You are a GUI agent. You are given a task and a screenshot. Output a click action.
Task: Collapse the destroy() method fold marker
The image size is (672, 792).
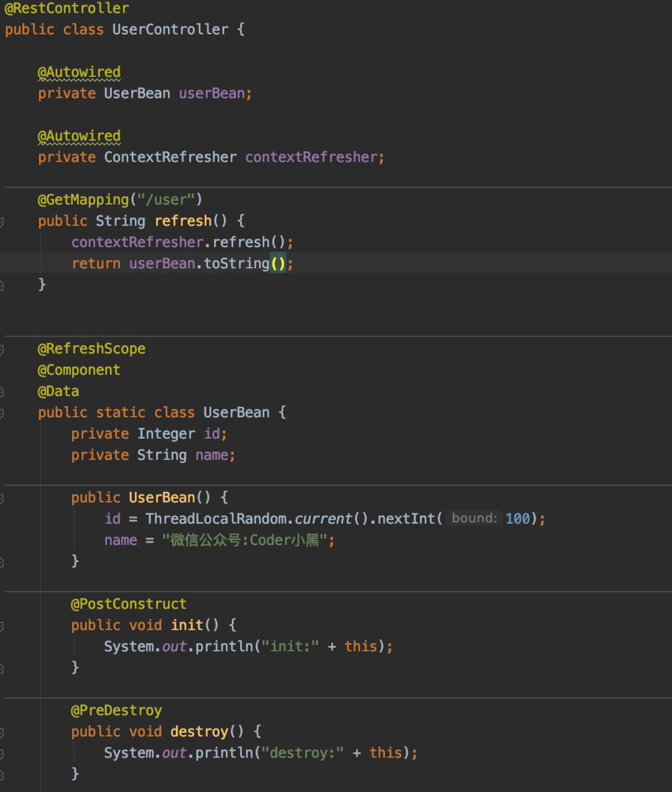pyautogui.click(x=2, y=733)
